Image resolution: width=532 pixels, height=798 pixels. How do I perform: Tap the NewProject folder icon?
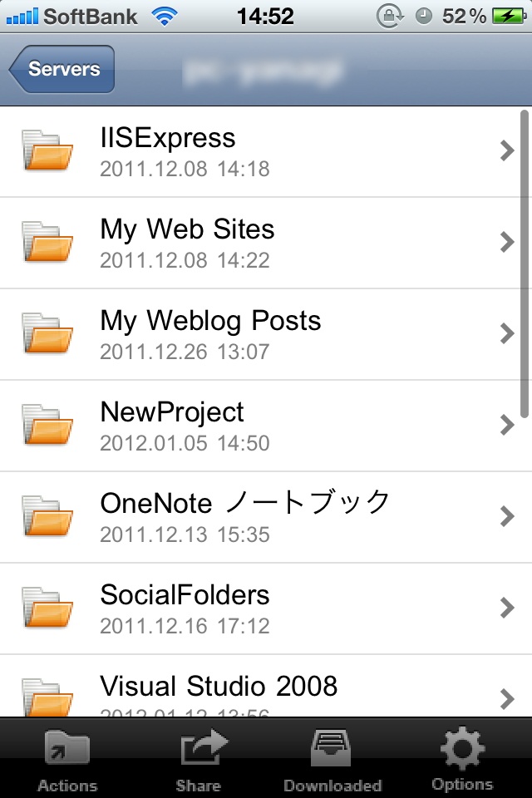click(x=47, y=425)
